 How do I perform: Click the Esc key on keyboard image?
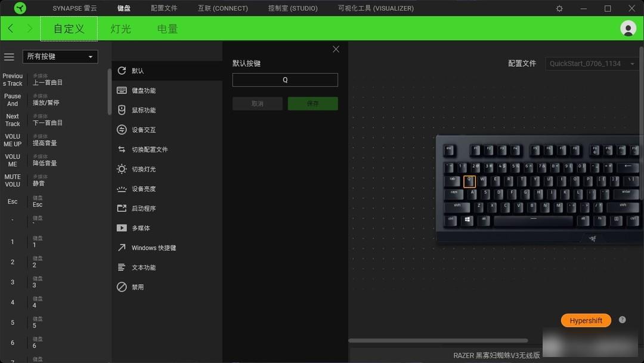(x=450, y=150)
